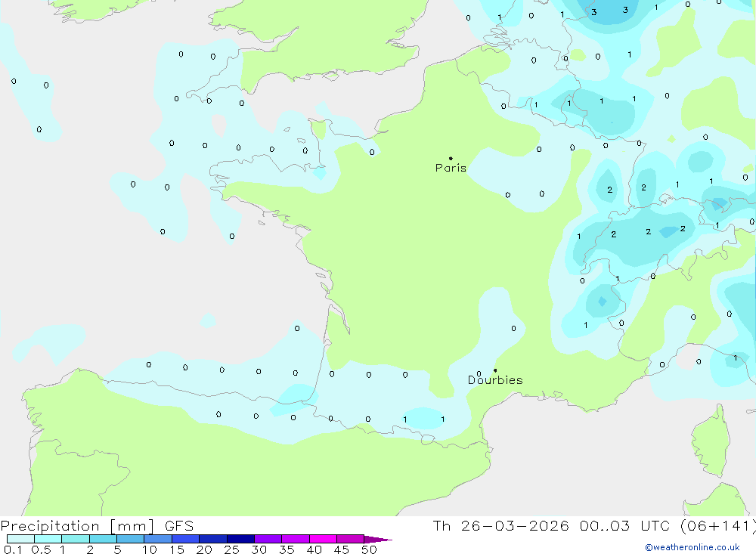
Task: Click the forecast date 'Th 26-03-2026'
Action: coord(500,526)
